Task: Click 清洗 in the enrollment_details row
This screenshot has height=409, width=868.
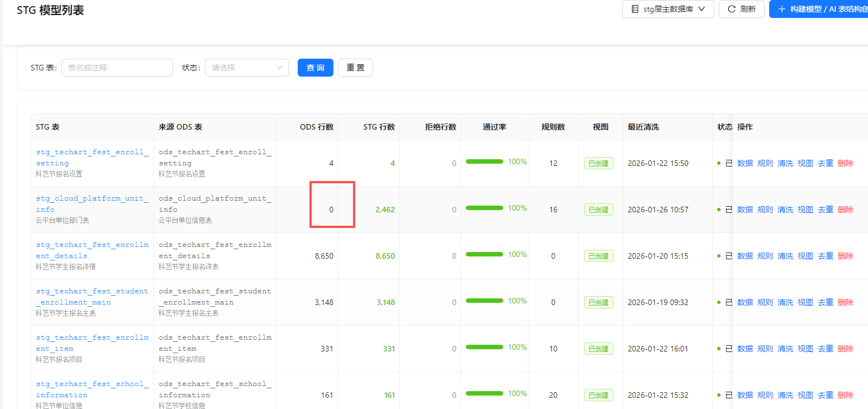Action: [x=785, y=256]
